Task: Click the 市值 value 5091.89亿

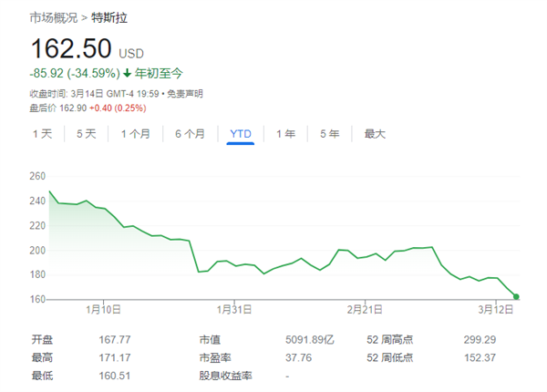Action: point(310,340)
